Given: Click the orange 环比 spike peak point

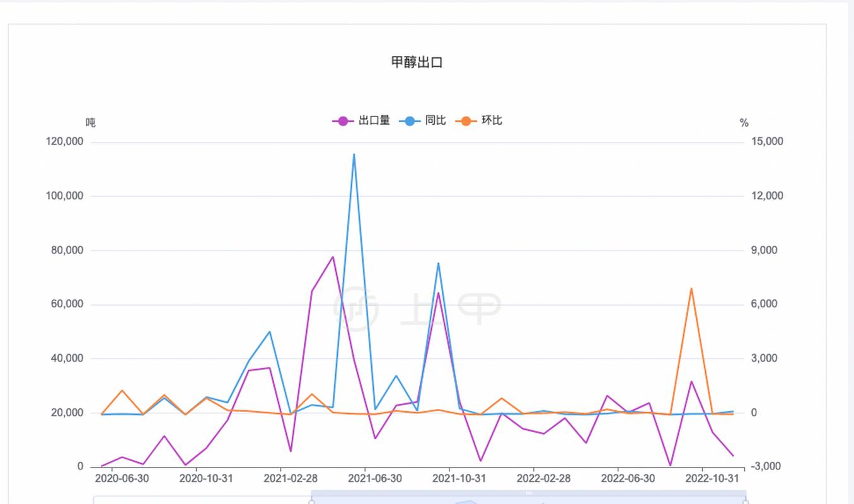Looking at the screenshot, I should (691, 289).
